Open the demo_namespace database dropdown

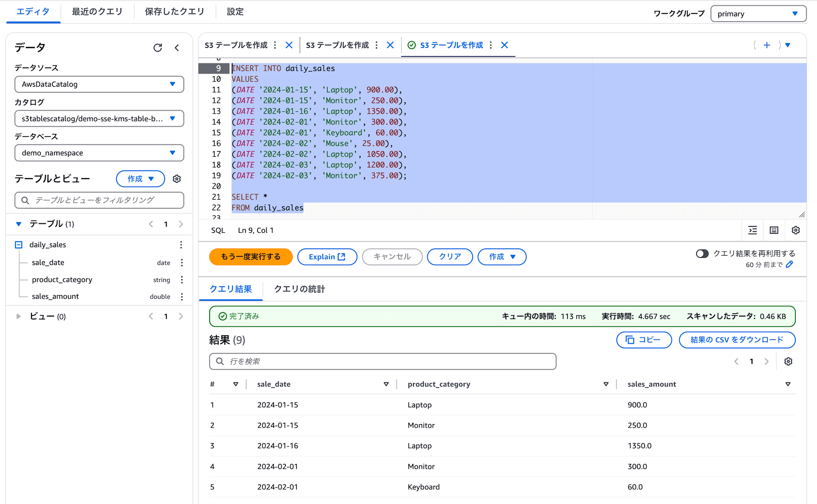[99, 153]
